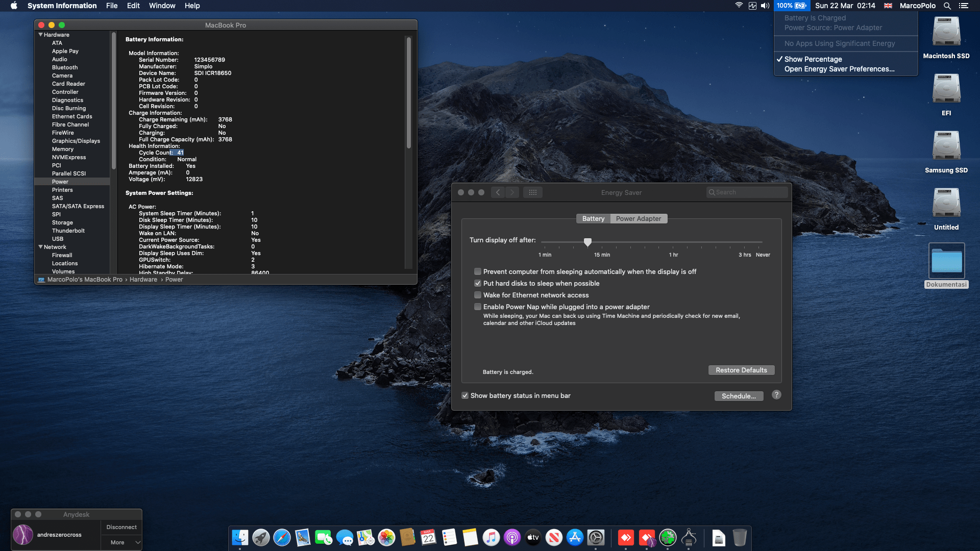Open the Schedule... dialog
This screenshot has height=551, width=980.
(739, 396)
